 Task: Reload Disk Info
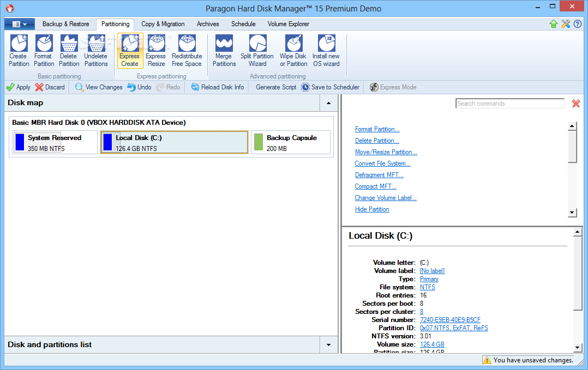point(218,87)
